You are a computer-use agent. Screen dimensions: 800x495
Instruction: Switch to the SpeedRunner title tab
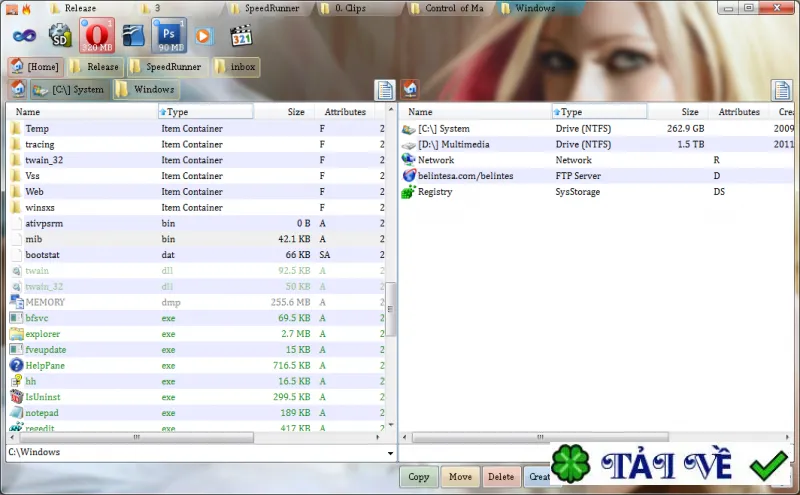265,8
